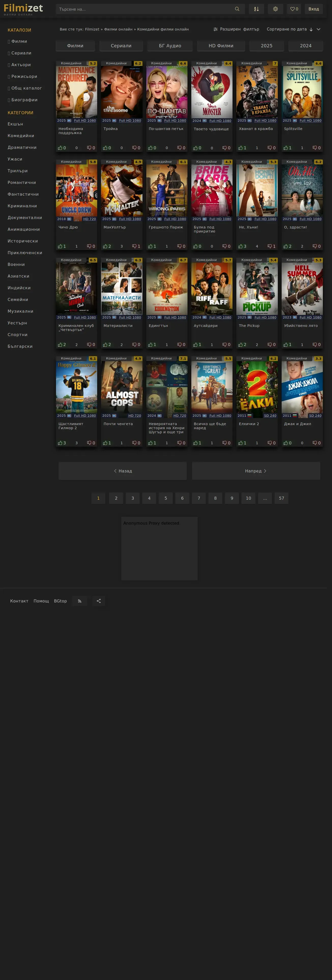The height and width of the screenshot is (980, 332).
Task: Click Филми онлайн breadcrumb link
Action: [x=118, y=29]
